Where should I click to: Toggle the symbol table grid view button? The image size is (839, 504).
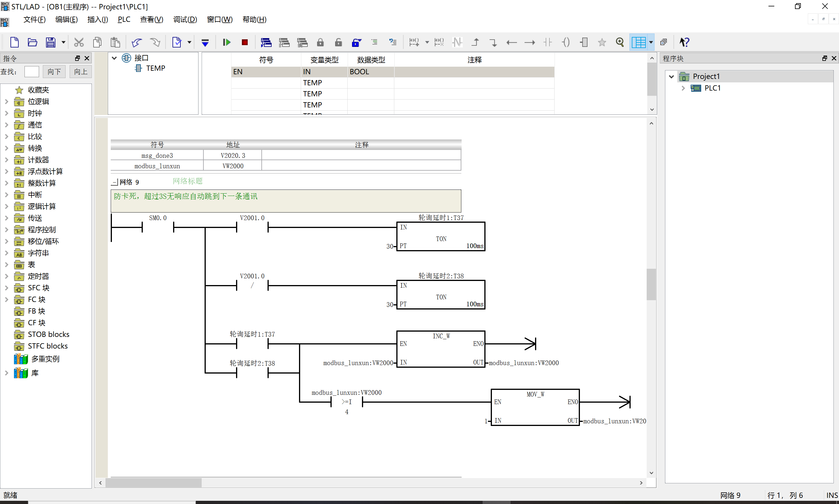click(x=639, y=42)
